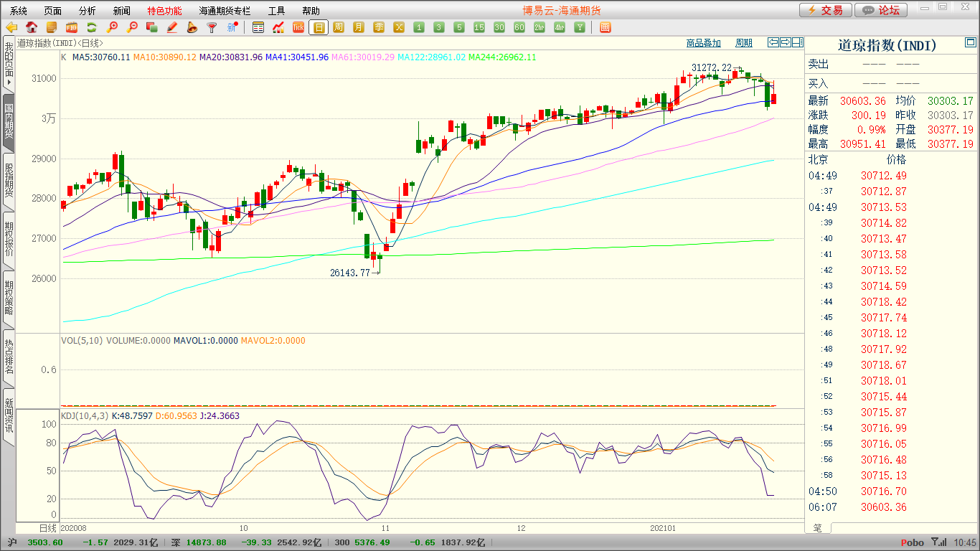The width and height of the screenshot is (980, 551).
Task: Switch to the intraday trend chart icon
Action: tap(278, 27)
